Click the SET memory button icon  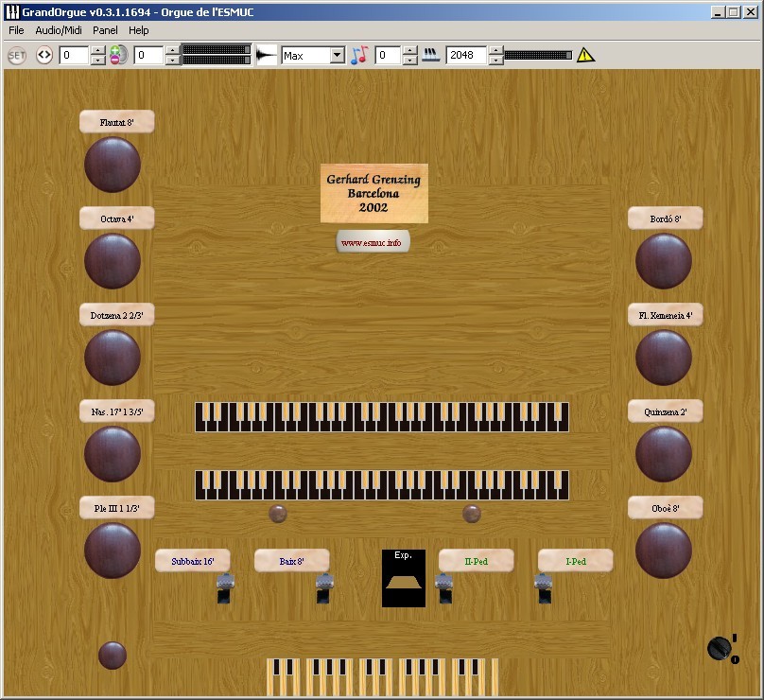coord(17,56)
